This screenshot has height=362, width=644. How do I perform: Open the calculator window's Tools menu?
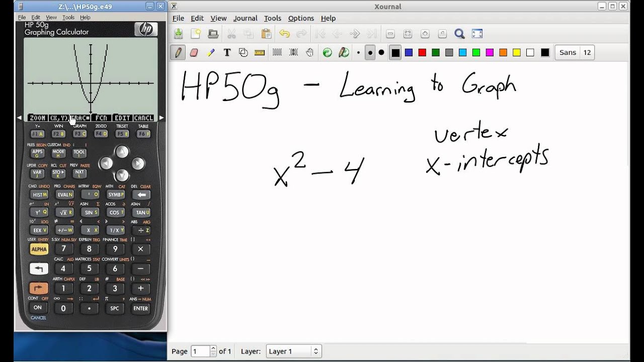coord(68,17)
